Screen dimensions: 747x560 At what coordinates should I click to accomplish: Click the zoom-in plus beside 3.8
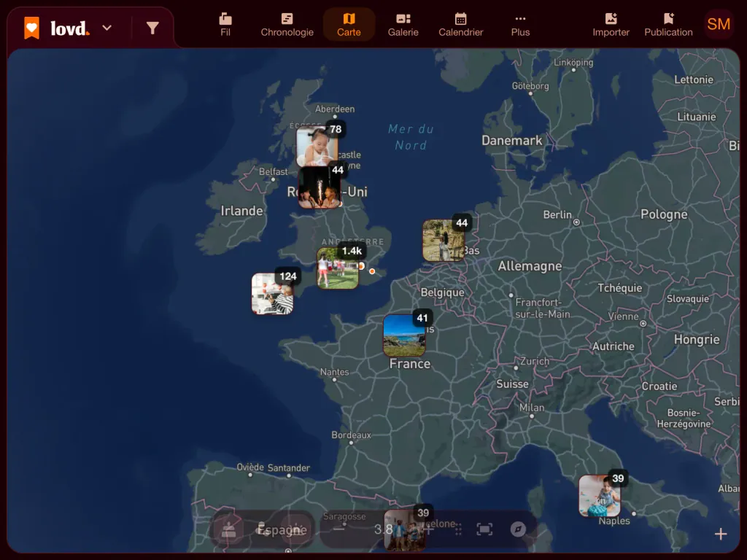point(429,529)
